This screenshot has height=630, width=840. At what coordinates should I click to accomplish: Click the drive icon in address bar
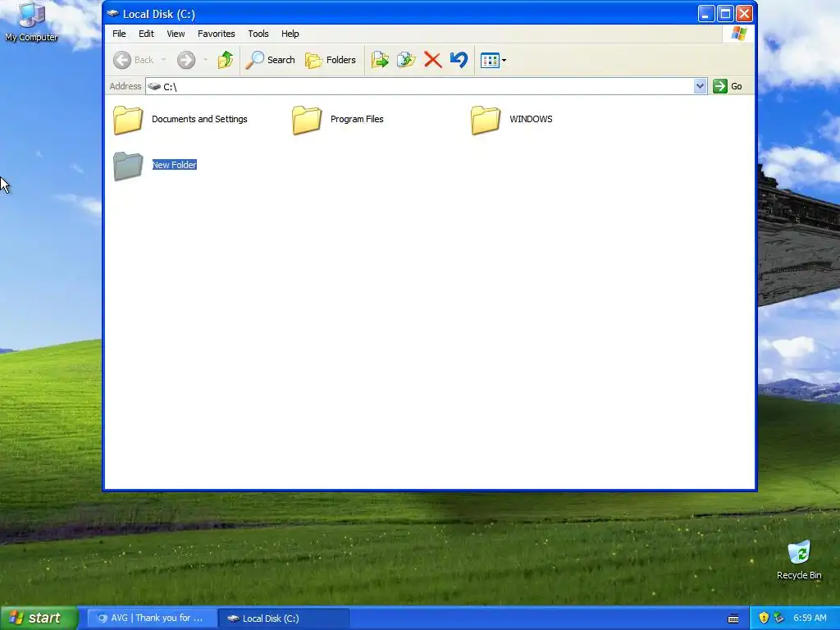click(154, 86)
